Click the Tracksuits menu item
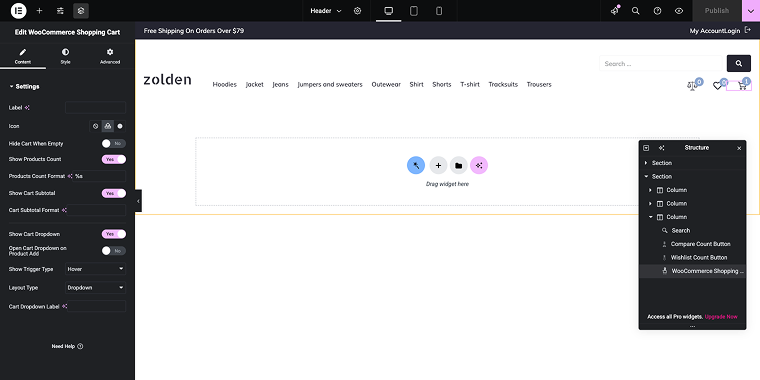The height and width of the screenshot is (380, 760). [503, 84]
